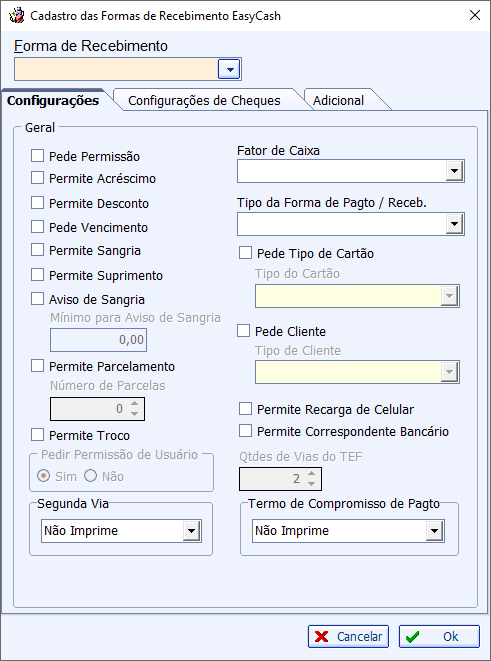Tick the Permite Troco checkbox
Viewport: 491px width, 661px height.
38,434
